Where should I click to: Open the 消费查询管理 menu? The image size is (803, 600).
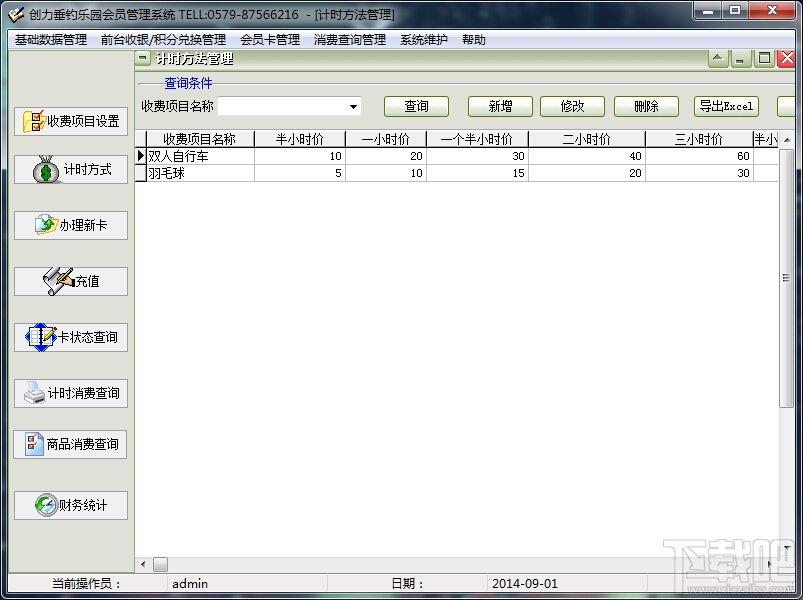(349, 40)
